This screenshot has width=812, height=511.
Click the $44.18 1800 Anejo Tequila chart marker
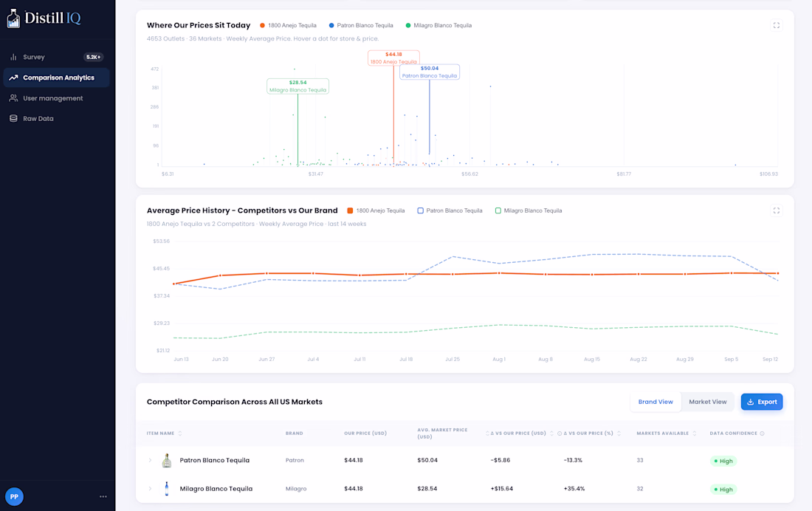pos(393,58)
